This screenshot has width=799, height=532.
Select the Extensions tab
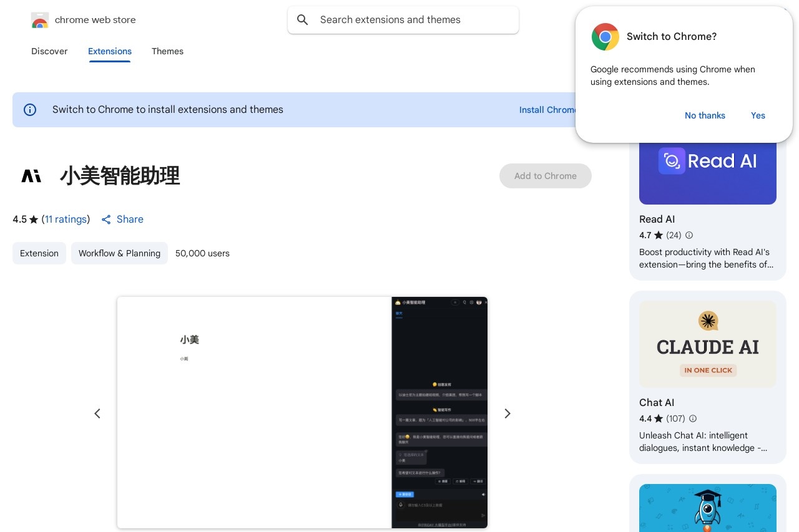(x=110, y=51)
